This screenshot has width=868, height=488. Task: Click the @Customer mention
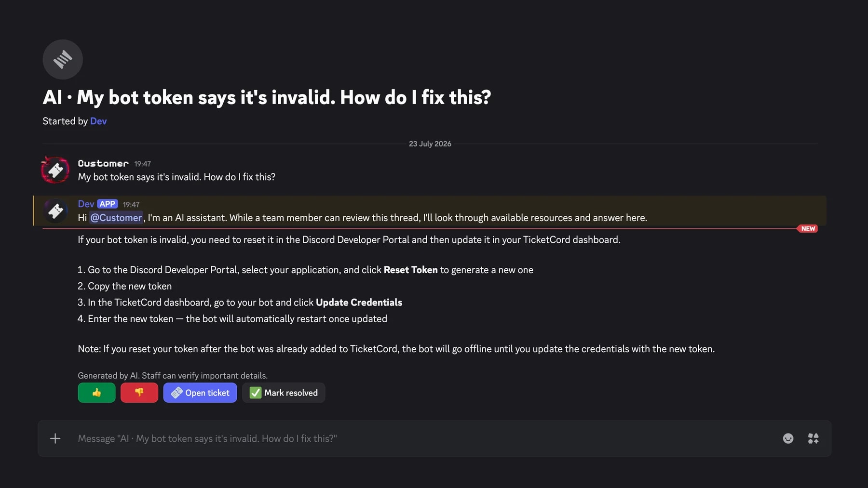coord(116,218)
